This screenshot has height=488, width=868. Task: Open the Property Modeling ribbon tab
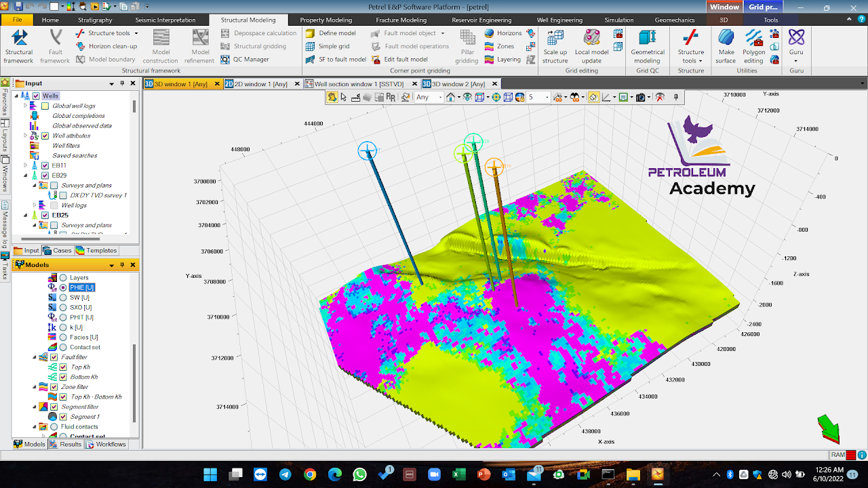coord(325,20)
